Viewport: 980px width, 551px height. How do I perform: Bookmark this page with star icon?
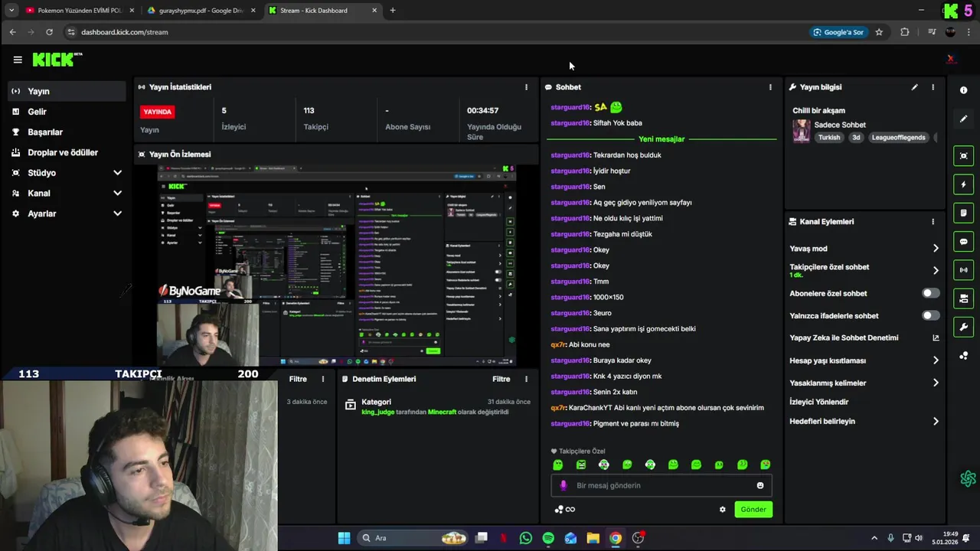(879, 32)
